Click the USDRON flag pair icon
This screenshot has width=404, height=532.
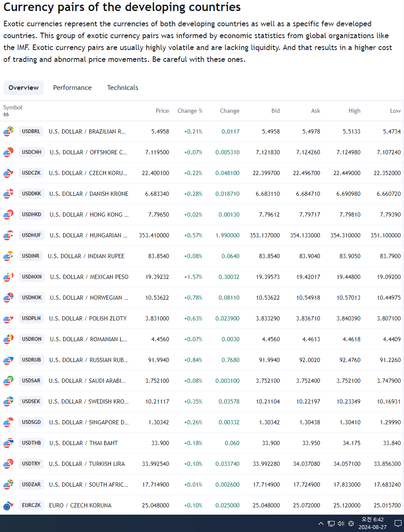(8, 339)
